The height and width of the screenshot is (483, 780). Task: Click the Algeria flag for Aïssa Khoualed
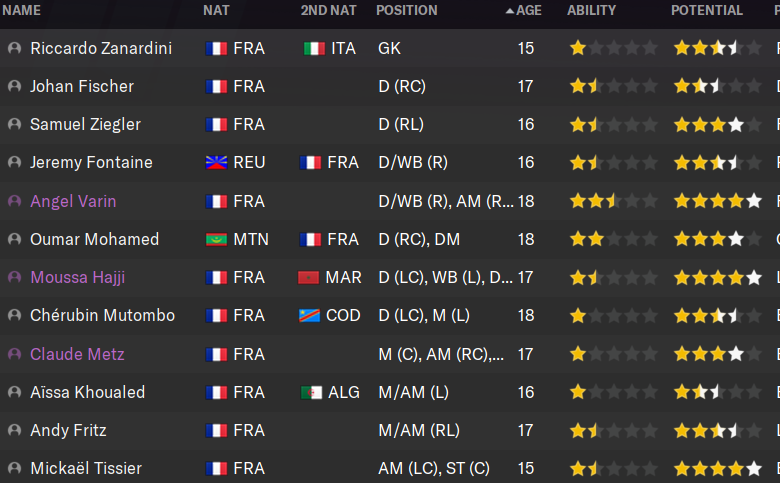click(311, 393)
